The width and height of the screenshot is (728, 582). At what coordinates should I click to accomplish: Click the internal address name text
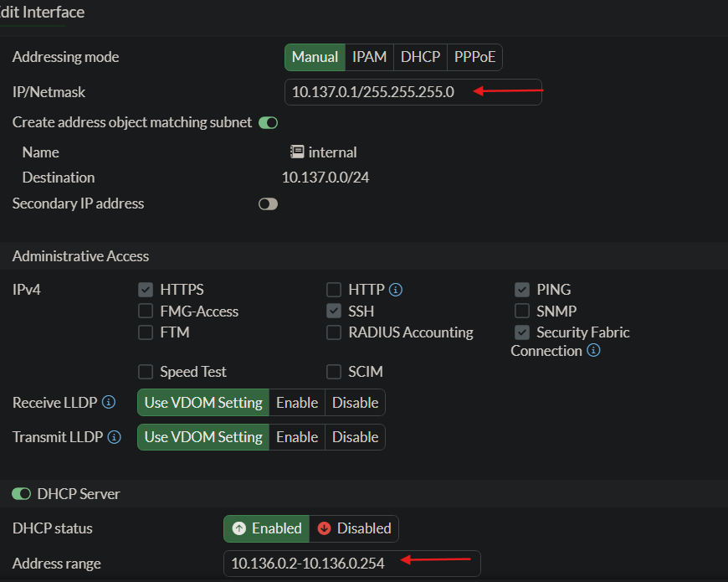click(332, 152)
